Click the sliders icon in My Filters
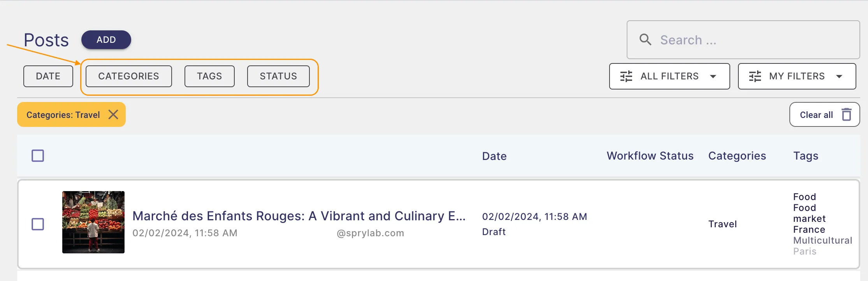 (x=755, y=76)
